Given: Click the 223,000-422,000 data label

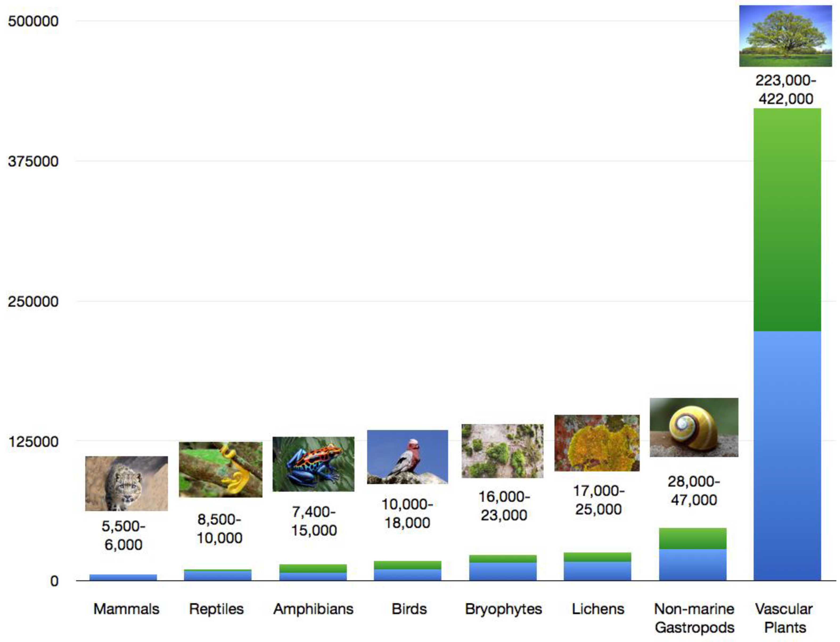Looking at the screenshot, I should point(785,90).
